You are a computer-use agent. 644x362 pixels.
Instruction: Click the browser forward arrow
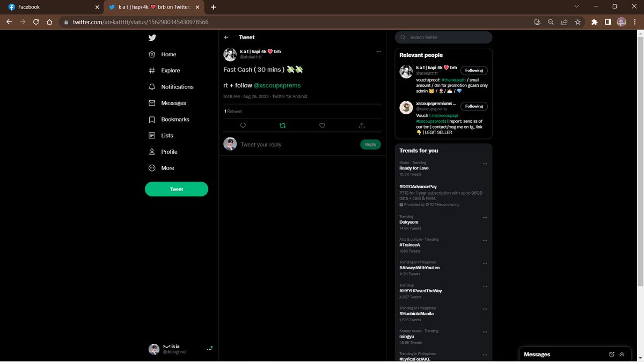23,22
